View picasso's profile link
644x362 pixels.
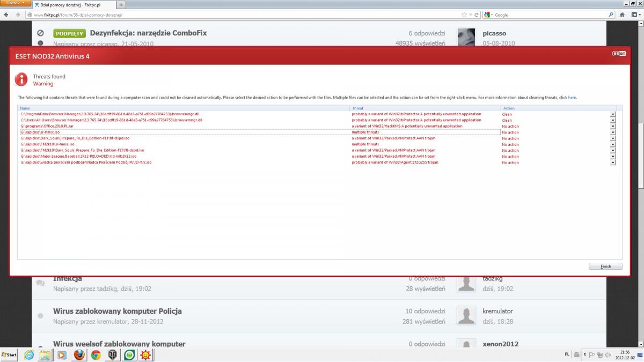[x=494, y=33]
